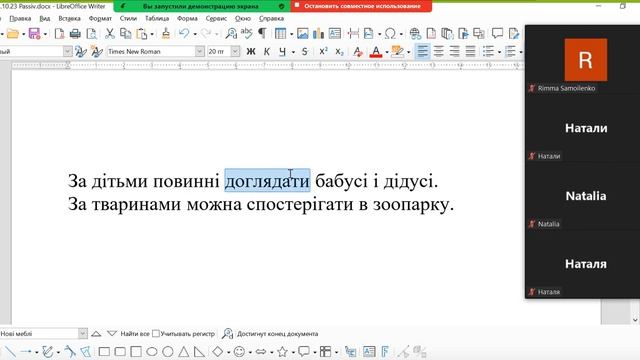Open the find toolbar search history dropdown
The image size is (640, 360).
point(82,333)
